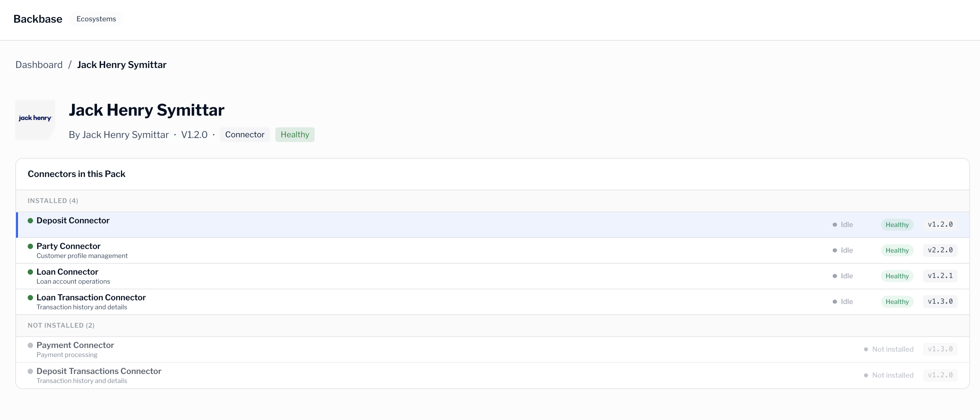980x420 pixels.
Task: Click the Healthy badge for Deposit Connector
Action: click(x=897, y=225)
